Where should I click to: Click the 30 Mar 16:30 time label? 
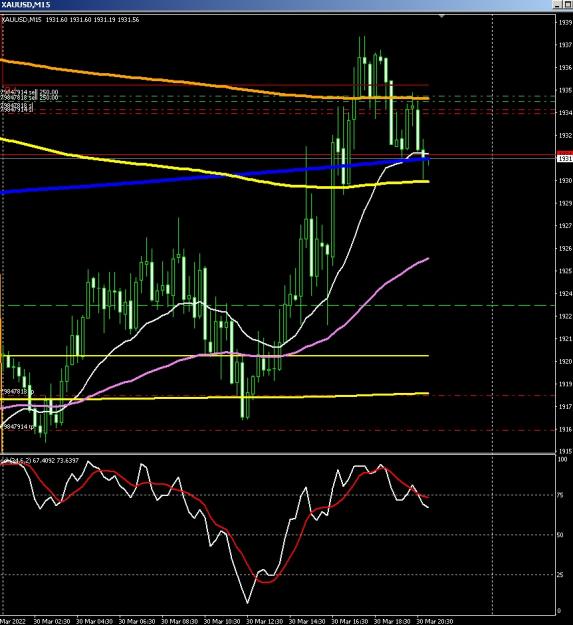(x=349, y=621)
